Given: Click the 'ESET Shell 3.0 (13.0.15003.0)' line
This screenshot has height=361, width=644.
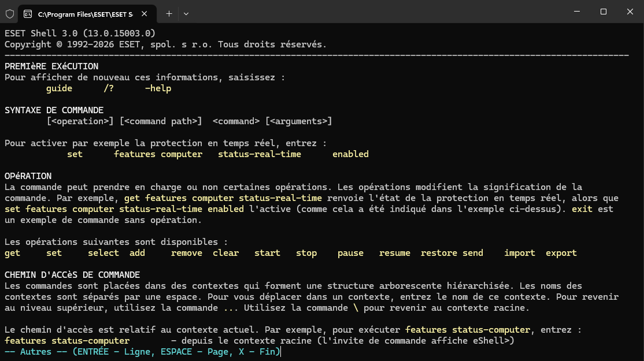Looking at the screenshot, I should point(80,34).
